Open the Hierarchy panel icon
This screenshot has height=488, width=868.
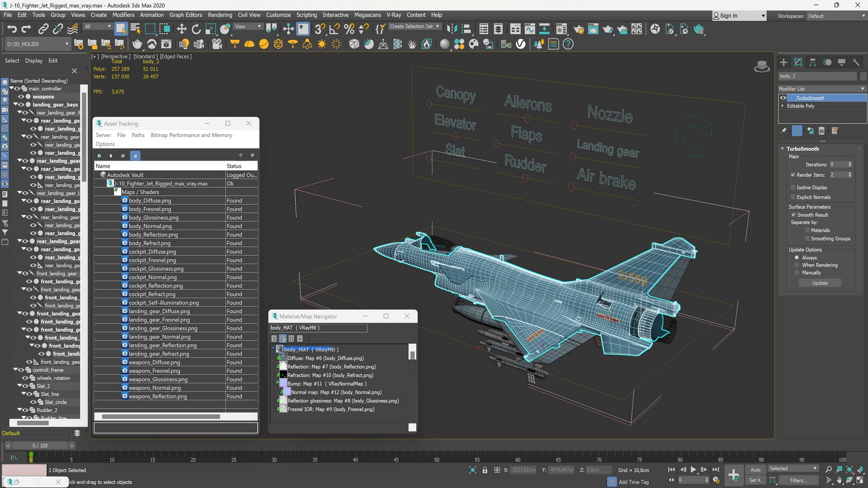pyautogui.click(x=813, y=62)
